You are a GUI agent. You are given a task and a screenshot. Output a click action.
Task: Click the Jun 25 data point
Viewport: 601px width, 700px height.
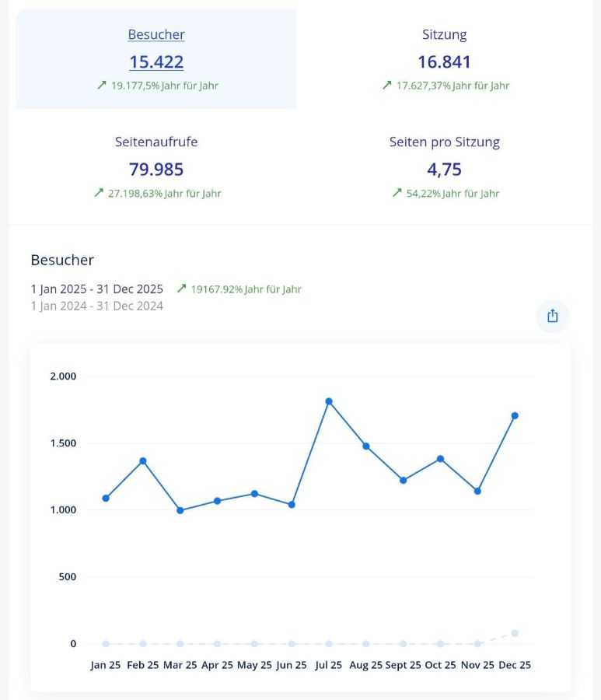pos(292,505)
